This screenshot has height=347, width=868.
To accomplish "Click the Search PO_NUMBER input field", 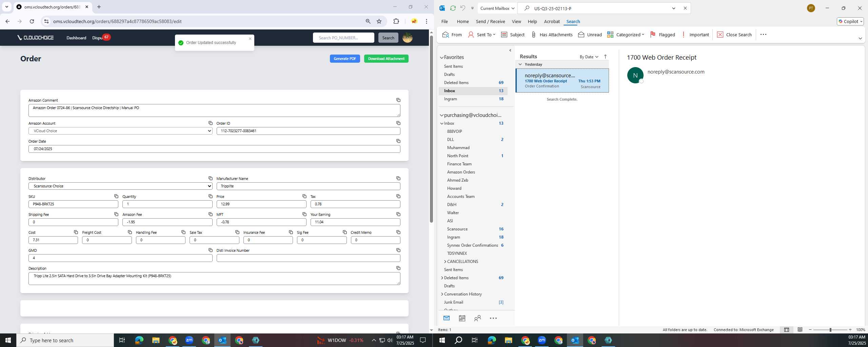I will [x=343, y=38].
